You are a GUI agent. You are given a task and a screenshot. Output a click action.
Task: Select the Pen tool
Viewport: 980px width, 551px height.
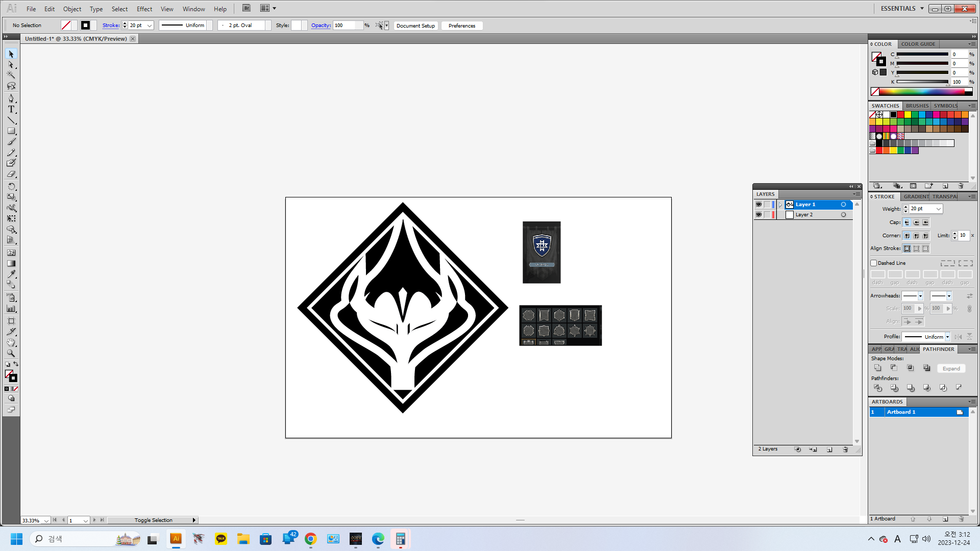click(x=11, y=98)
